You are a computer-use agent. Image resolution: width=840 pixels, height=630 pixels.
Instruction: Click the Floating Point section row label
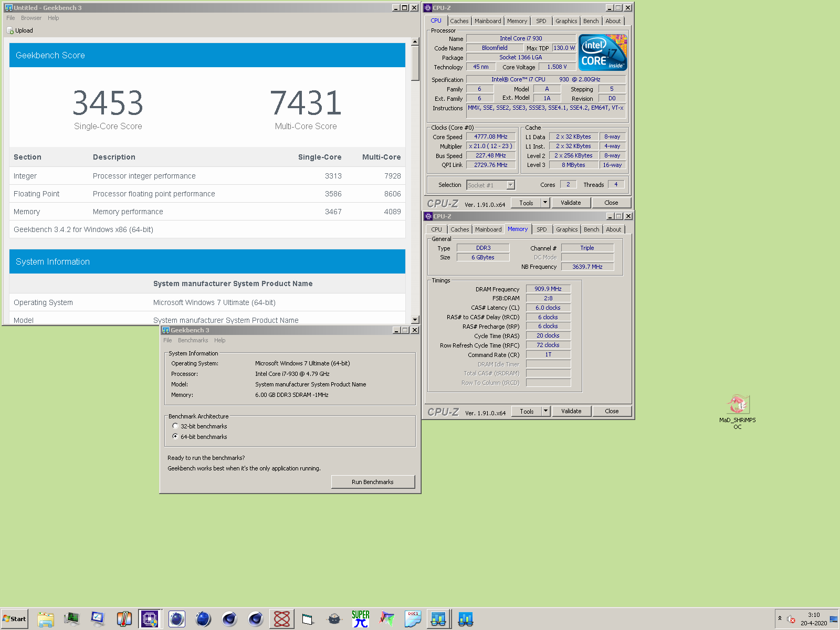pos(37,194)
